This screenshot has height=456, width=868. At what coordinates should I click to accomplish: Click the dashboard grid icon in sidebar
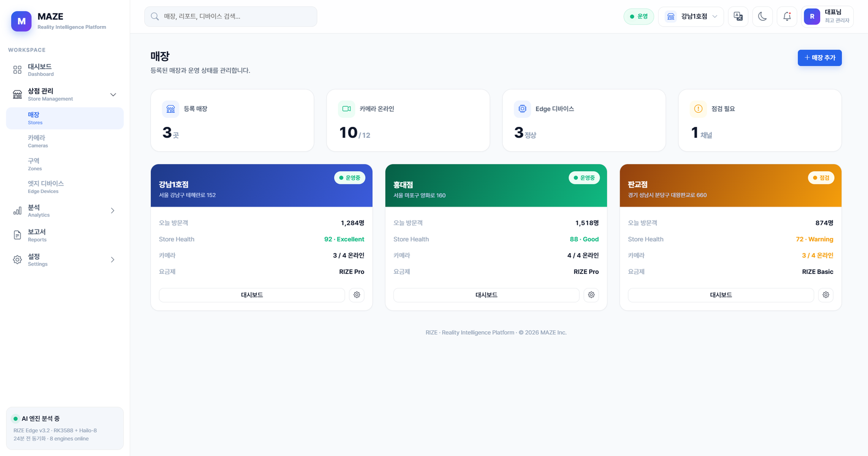point(17,70)
